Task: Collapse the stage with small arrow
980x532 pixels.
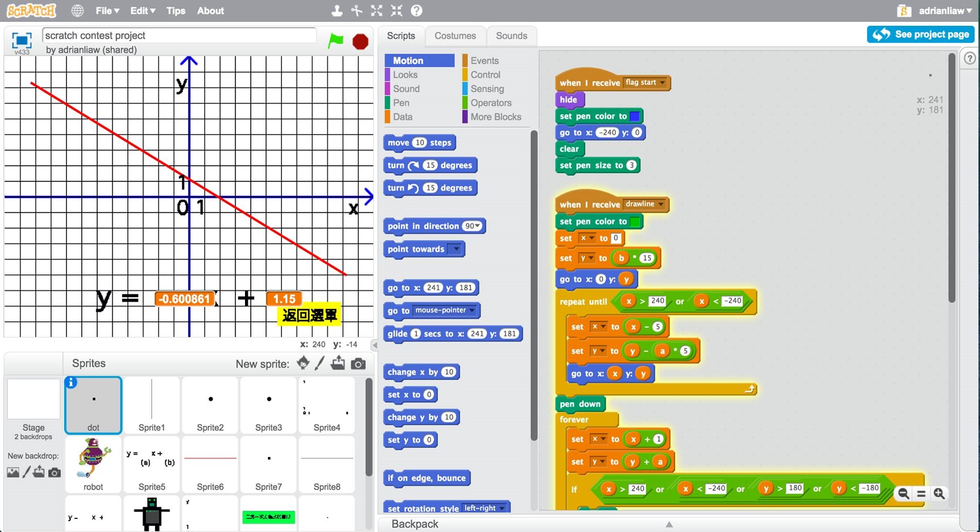Action: pyautogui.click(x=374, y=344)
